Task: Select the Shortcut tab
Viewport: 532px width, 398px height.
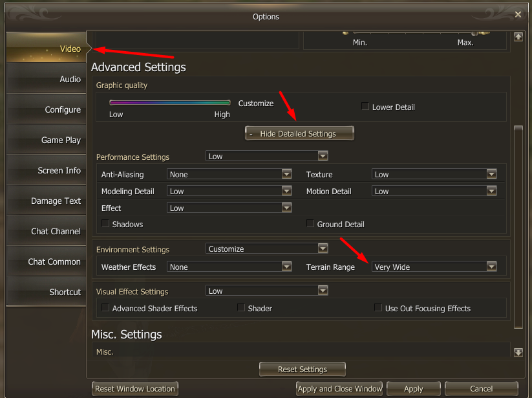Action: click(47, 292)
